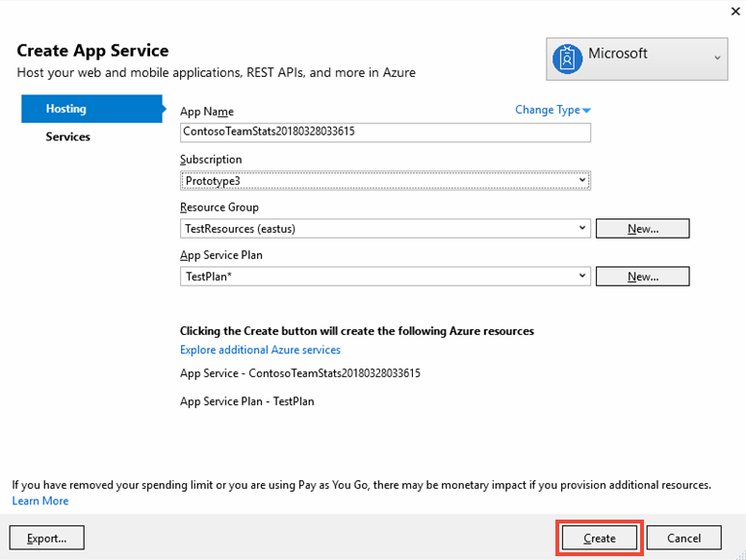
Task: Follow the Learn More link
Action: click(x=40, y=501)
